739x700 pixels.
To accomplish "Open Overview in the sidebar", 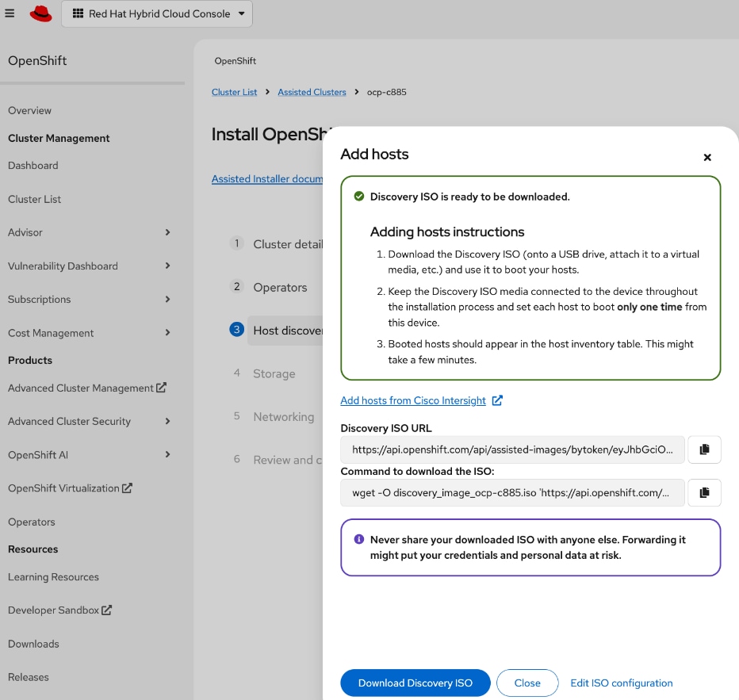I will 29,110.
